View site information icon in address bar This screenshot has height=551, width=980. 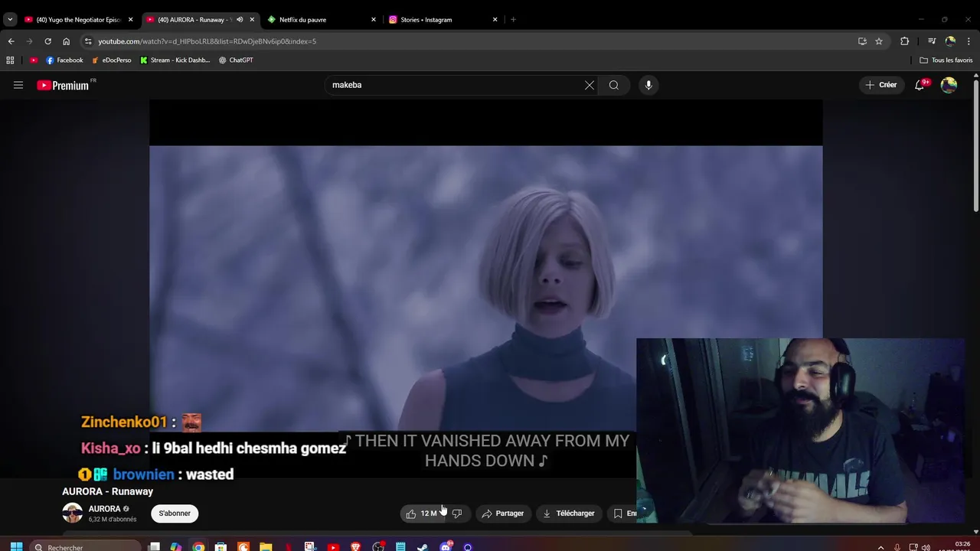(88, 41)
